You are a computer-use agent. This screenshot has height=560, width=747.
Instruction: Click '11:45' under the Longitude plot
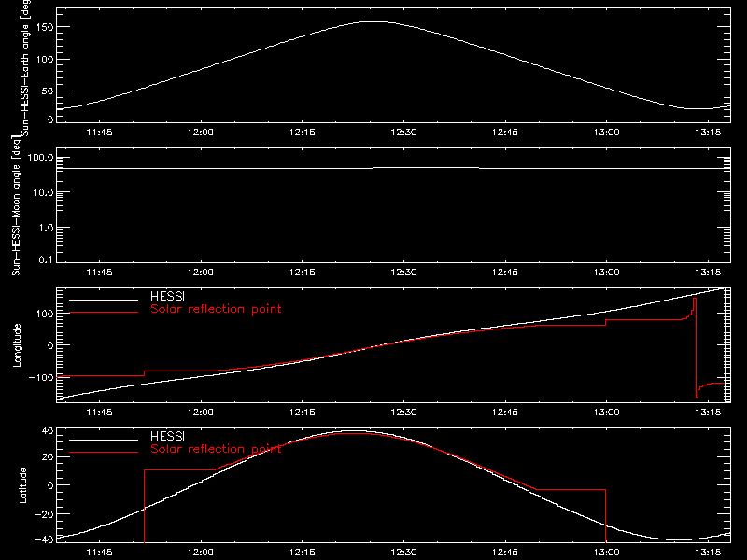click(x=100, y=413)
